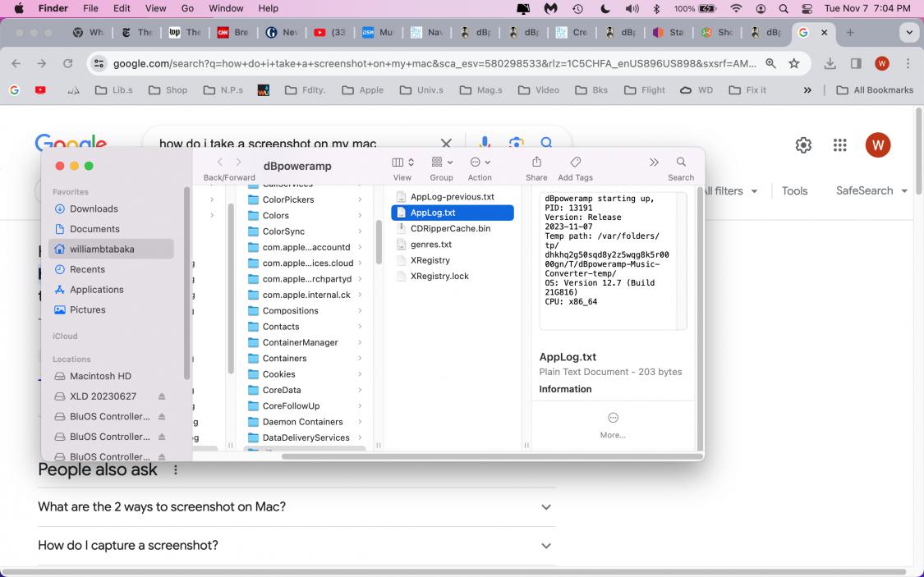Screen dimensions: 924x577
Task: Click the Add Tags icon
Action: click(575, 163)
